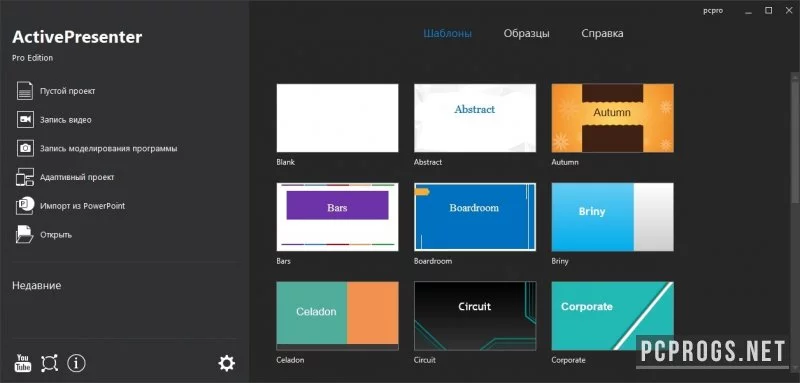Click the Открыть folder icon
Image resolution: width=800 pixels, height=383 pixels.
click(x=24, y=235)
